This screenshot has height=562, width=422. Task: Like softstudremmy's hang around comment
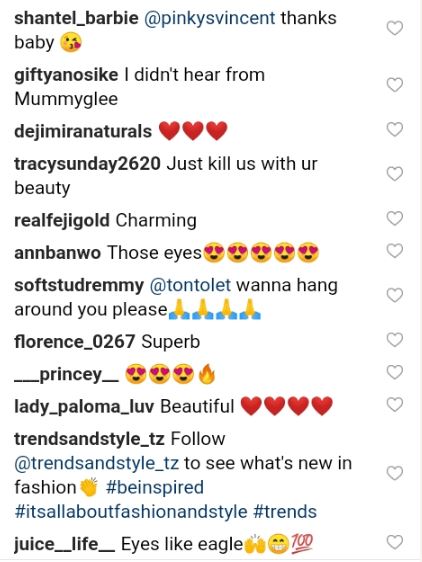tap(395, 295)
